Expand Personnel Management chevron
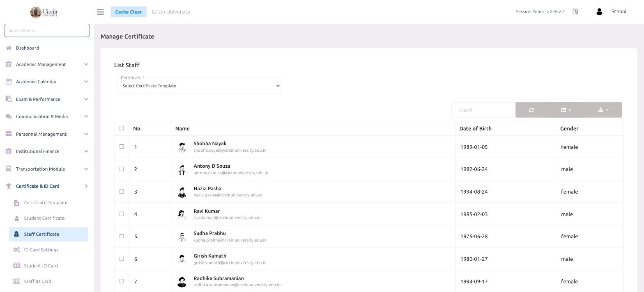644x292 pixels. tap(86, 134)
